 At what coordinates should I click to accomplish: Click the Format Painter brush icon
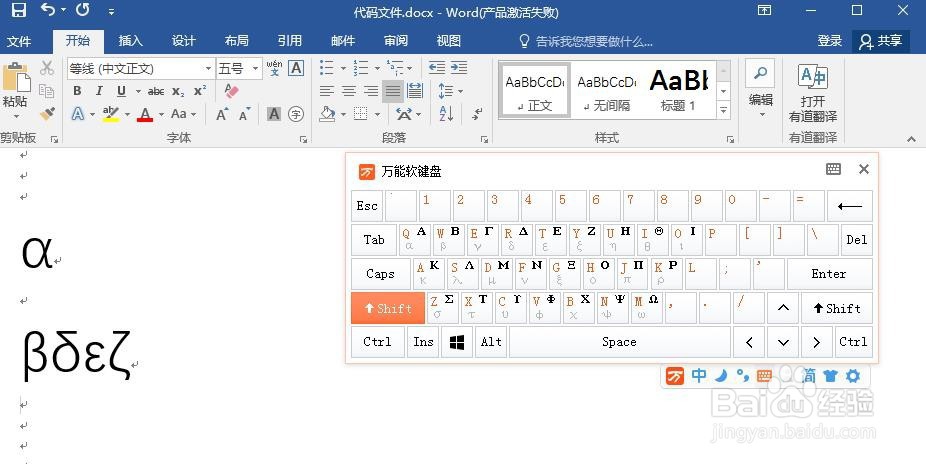tap(47, 113)
